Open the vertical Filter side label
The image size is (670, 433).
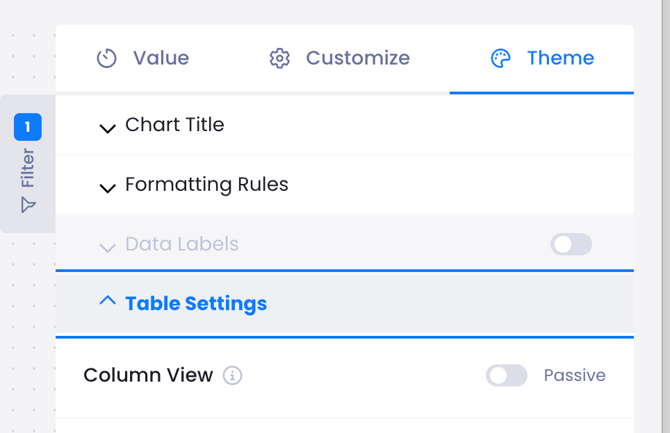coord(28,168)
